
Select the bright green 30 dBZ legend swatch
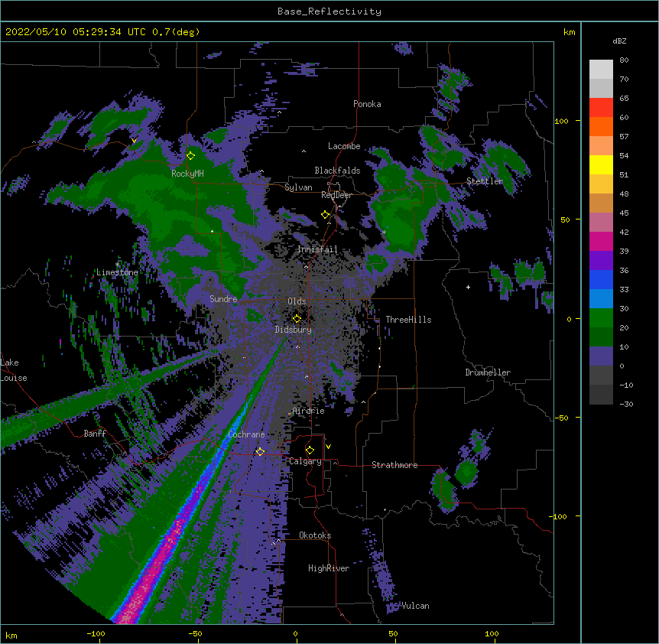(601, 318)
